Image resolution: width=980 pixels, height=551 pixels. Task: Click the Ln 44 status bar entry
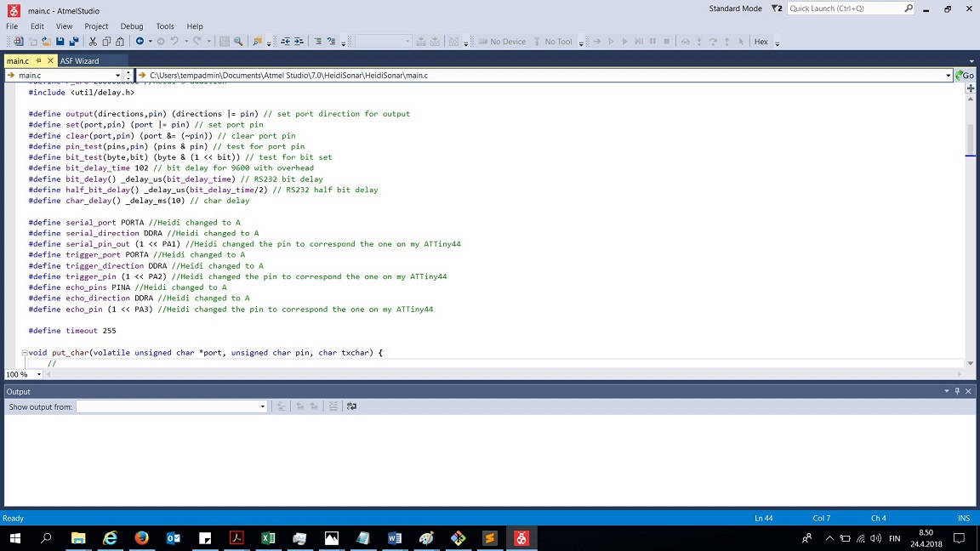tap(764, 518)
